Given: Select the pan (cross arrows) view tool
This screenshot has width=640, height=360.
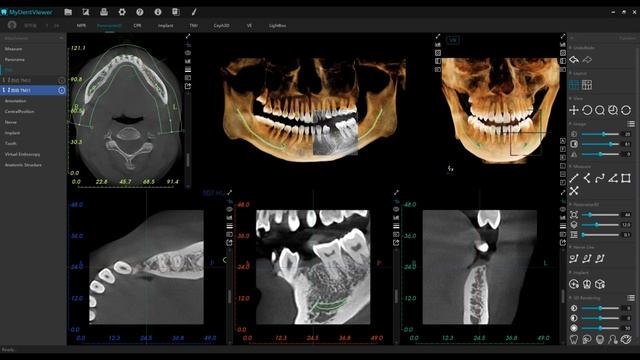Looking at the screenshot, I should 574,110.
